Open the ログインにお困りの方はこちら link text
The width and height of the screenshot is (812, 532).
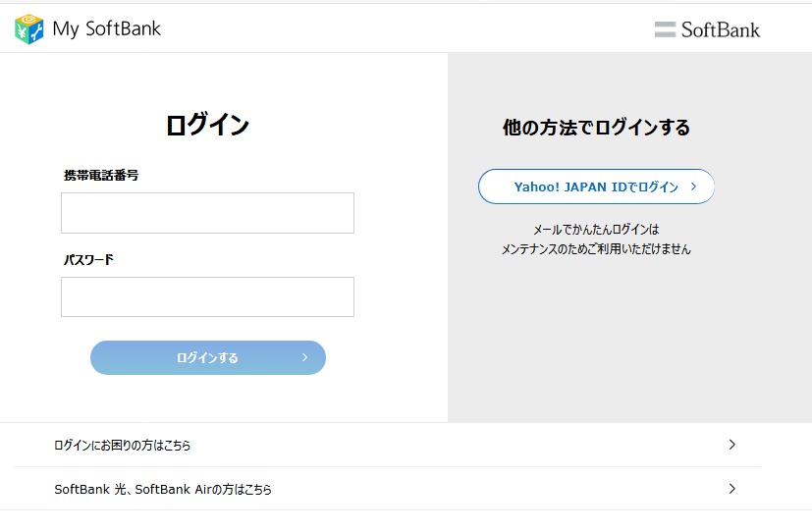point(123,446)
